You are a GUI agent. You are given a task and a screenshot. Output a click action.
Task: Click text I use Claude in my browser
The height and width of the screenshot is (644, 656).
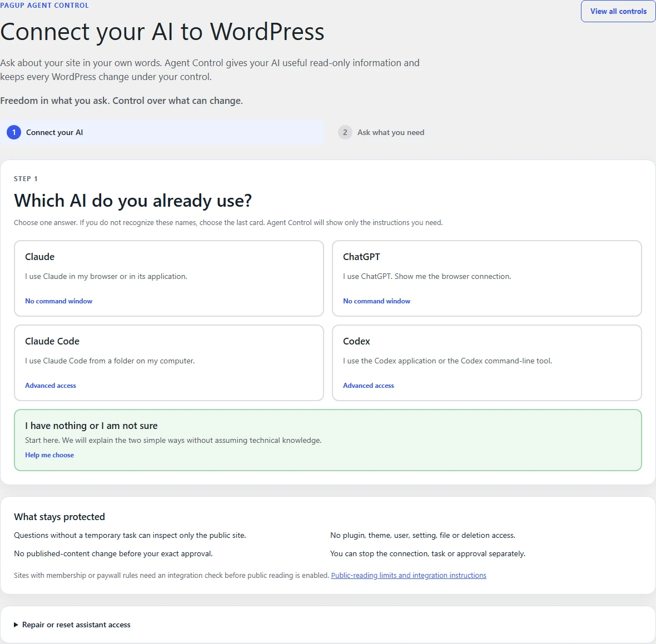pos(106,276)
